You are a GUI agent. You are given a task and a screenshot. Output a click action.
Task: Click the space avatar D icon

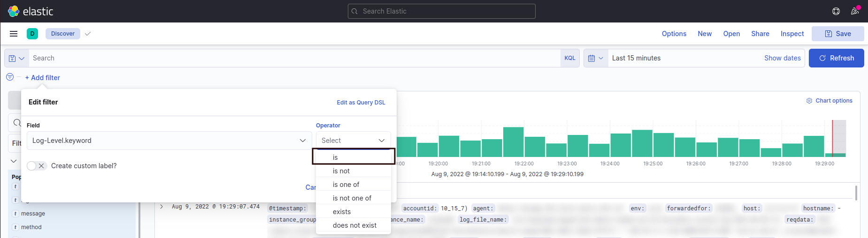32,34
